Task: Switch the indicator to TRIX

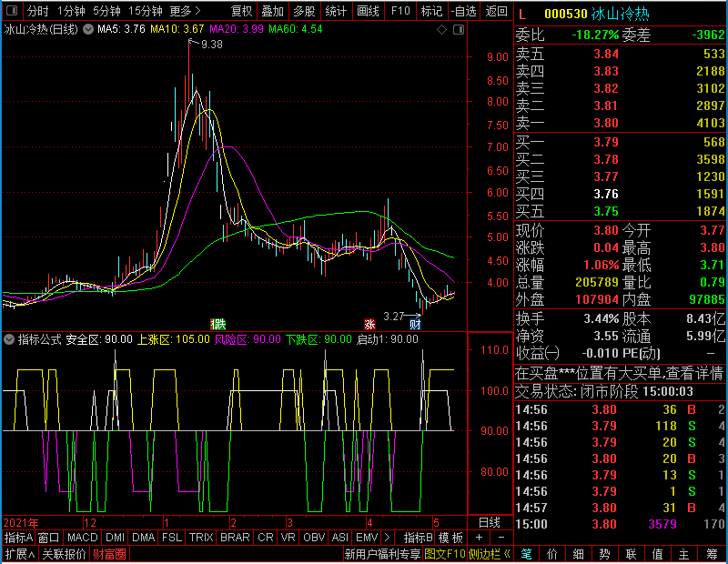Action: tap(201, 538)
